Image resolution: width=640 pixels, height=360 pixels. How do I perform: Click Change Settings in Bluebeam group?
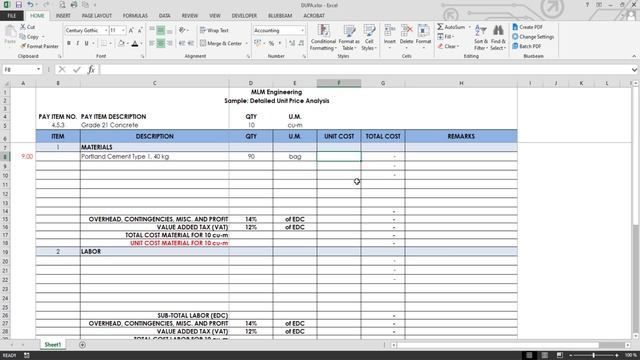(x=533, y=37)
